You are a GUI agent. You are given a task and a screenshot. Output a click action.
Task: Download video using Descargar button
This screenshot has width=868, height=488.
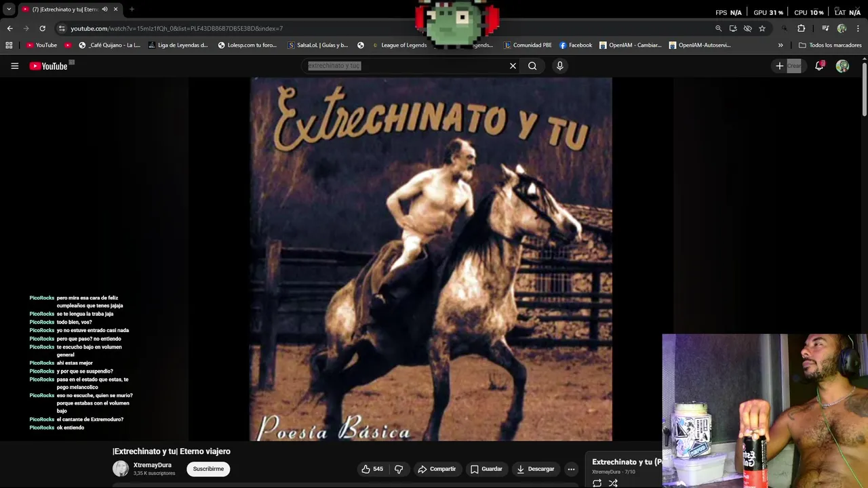tap(536, 469)
